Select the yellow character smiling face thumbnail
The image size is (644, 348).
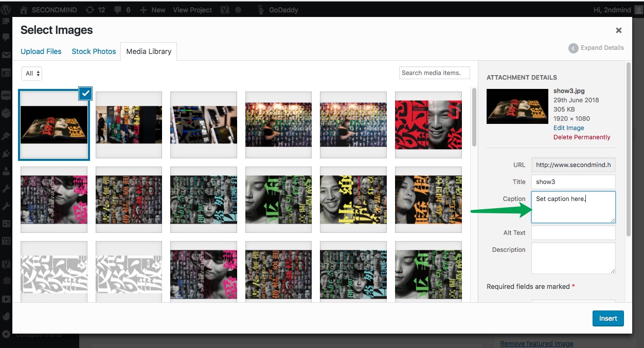click(x=353, y=199)
